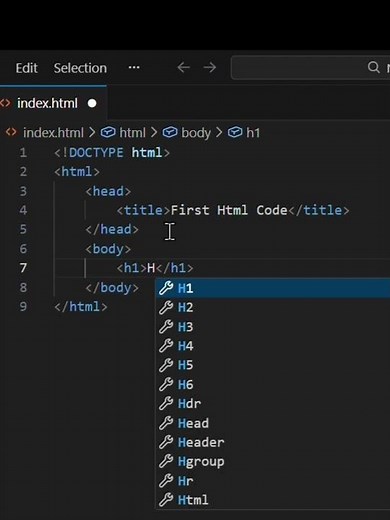Screen dimensions: 390x520
Task: Click the wrench icon next to Head
Action: tap(166, 423)
